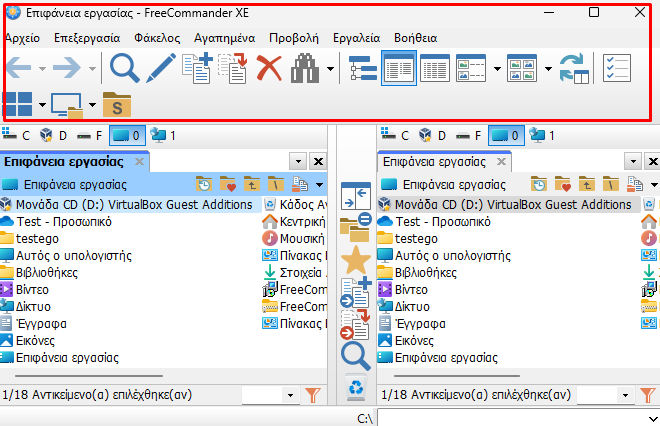
Task: Click the recycle bin icon in middle bar
Action: click(356, 387)
